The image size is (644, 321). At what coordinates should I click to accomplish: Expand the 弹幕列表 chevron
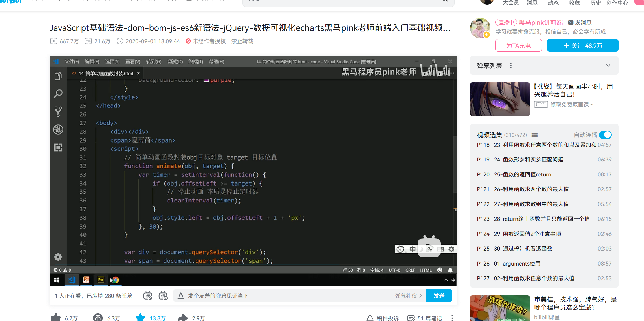tap(608, 66)
